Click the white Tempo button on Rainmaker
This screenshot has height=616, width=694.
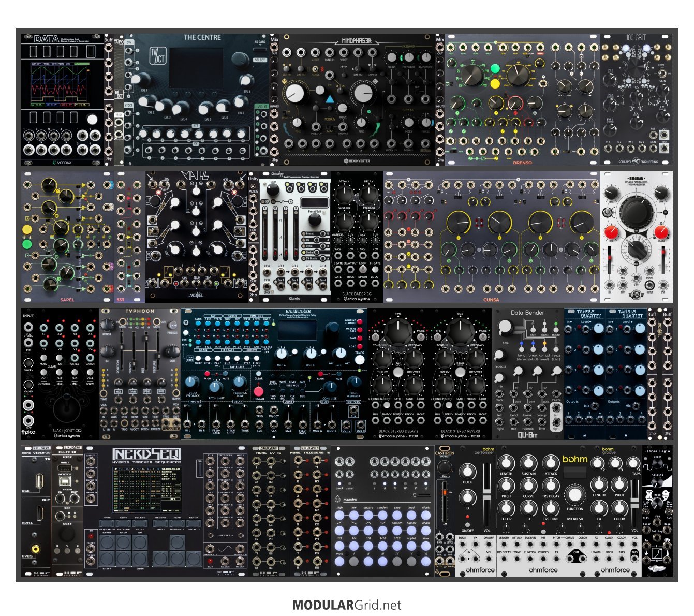(x=360, y=360)
